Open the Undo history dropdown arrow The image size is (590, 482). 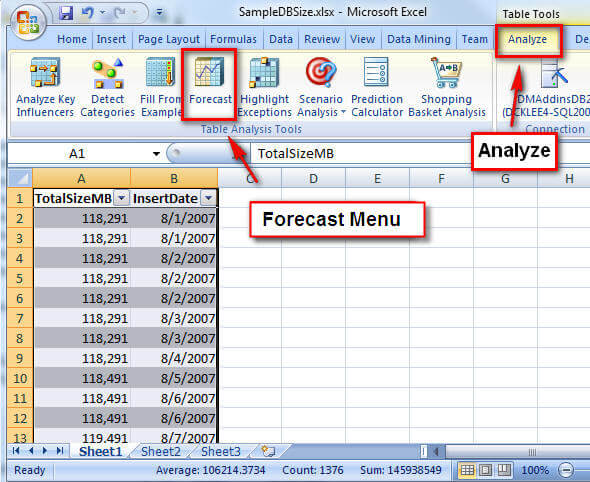click(x=102, y=13)
